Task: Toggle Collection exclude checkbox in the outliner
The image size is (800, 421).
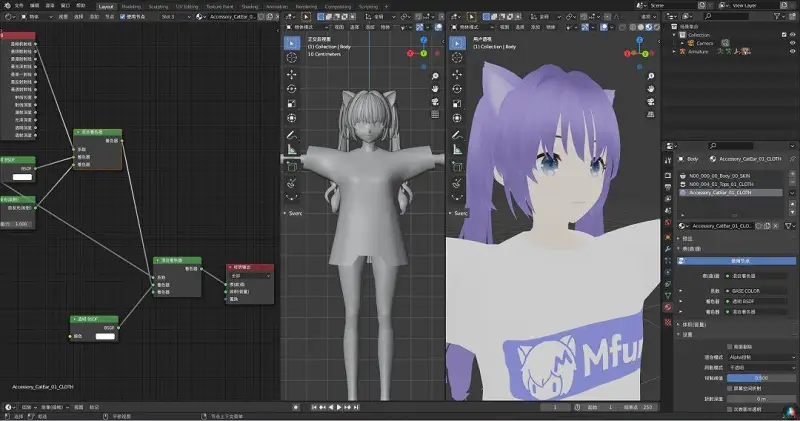Action: click(784, 35)
